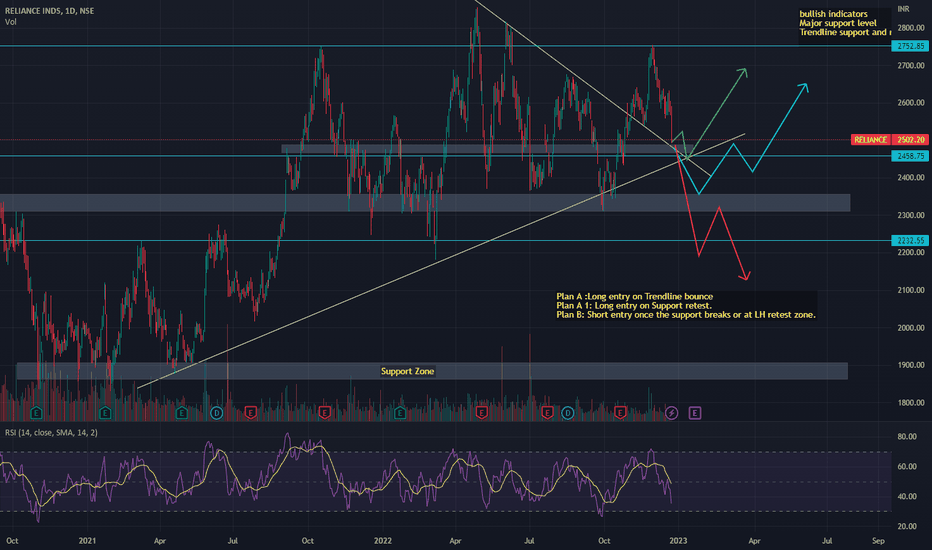Click the 'Trendline support and' annotation text
The height and width of the screenshot is (550, 932).
point(845,32)
